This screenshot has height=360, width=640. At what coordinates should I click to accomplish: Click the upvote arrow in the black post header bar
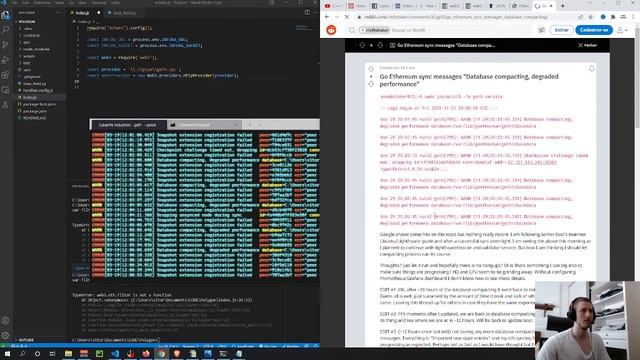pyautogui.click(x=362, y=45)
